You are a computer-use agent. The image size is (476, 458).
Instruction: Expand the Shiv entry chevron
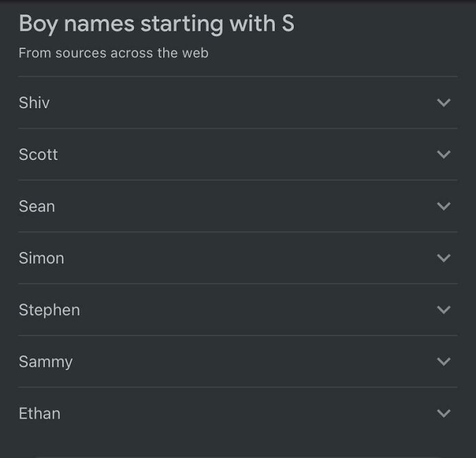tap(443, 103)
